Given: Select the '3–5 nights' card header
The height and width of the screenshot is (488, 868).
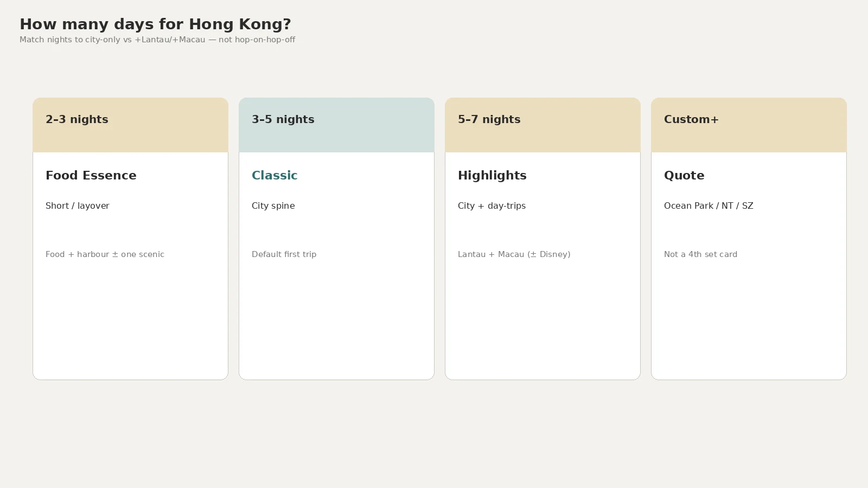Looking at the screenshot, I should [x=336, y=125].
